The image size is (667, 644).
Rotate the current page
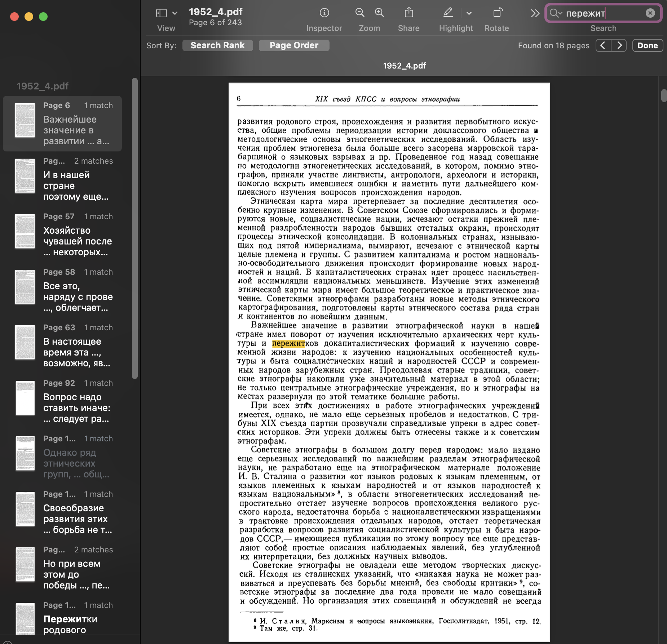coord(497,13)
